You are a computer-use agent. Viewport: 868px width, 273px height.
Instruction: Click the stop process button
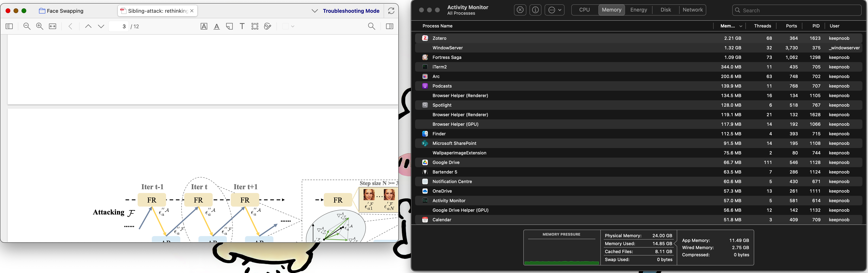pyautogui.click(x=520, y=10)
